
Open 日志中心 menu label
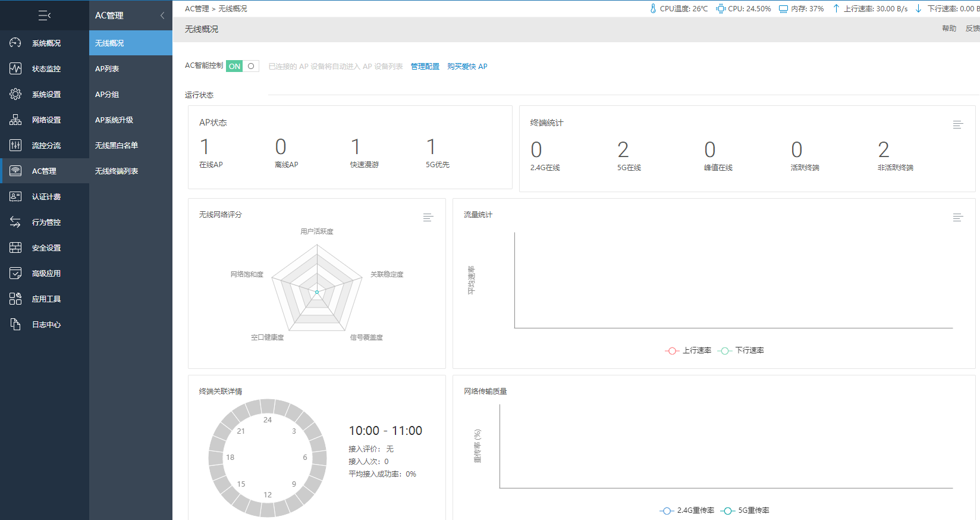tap(46, 325)
